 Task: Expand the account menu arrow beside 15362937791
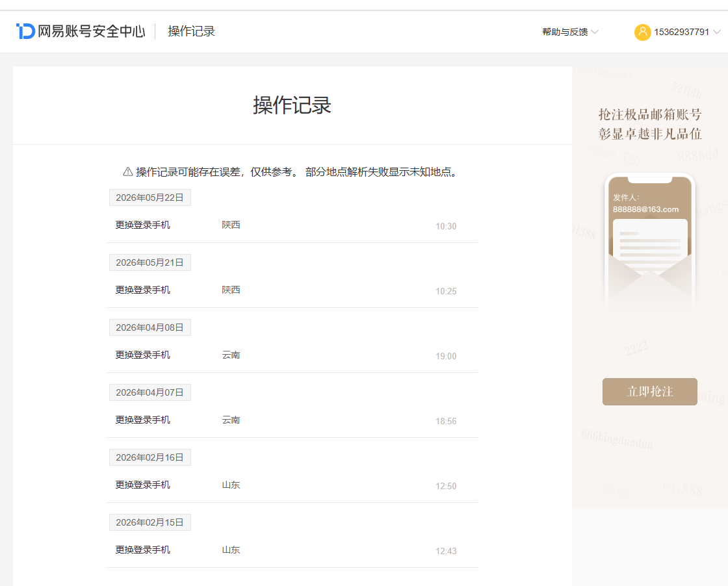click(x=717, y=32)
